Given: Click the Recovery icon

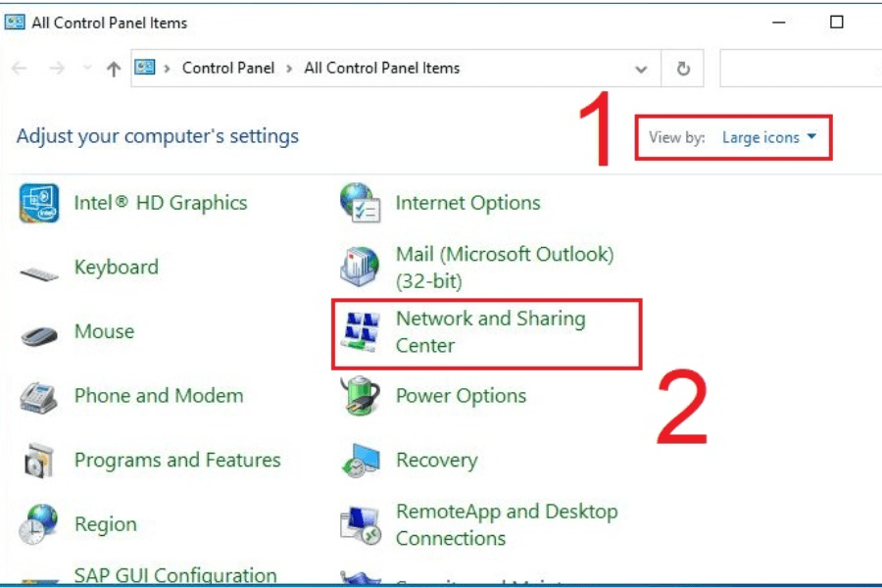Looking at the screenshot, I should [x=360, y=461].
